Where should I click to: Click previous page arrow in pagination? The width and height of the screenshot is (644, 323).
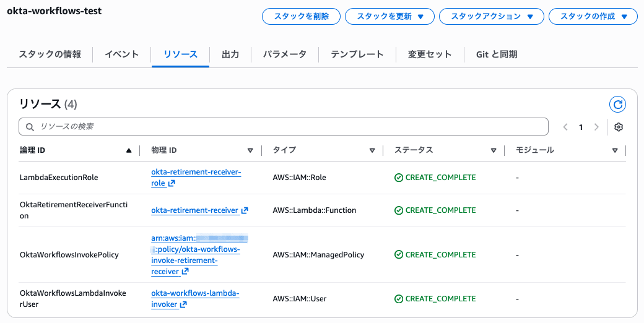(x=565, y=127)
